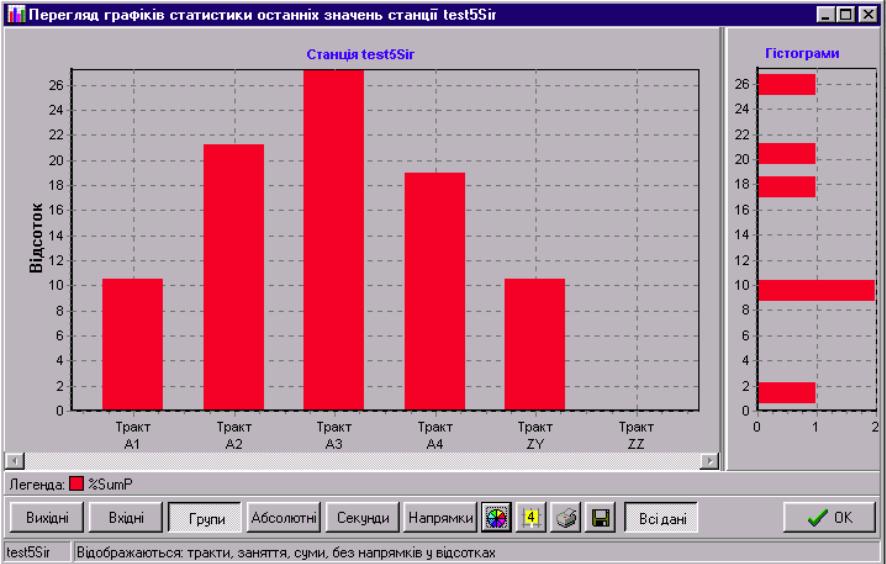This screenshot has height=564, width=886.
Task: Toggle the Всі дані button
Action: (662, 517)
